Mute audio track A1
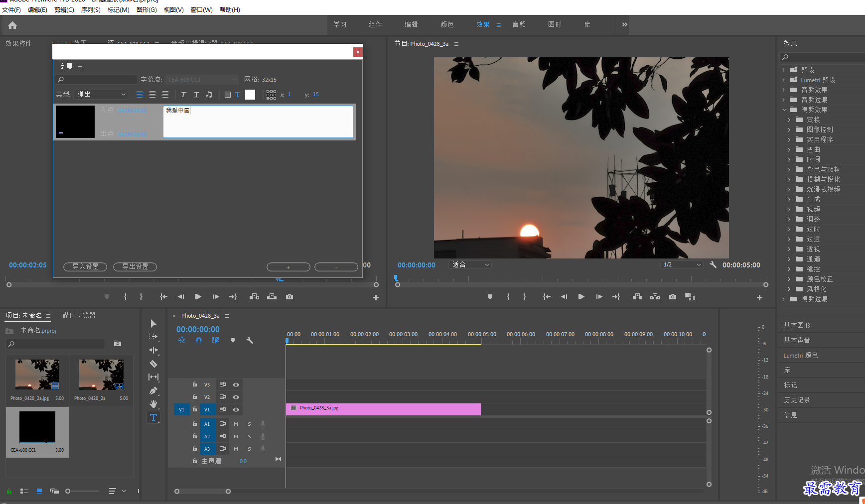865x504 pixels. 236,424
